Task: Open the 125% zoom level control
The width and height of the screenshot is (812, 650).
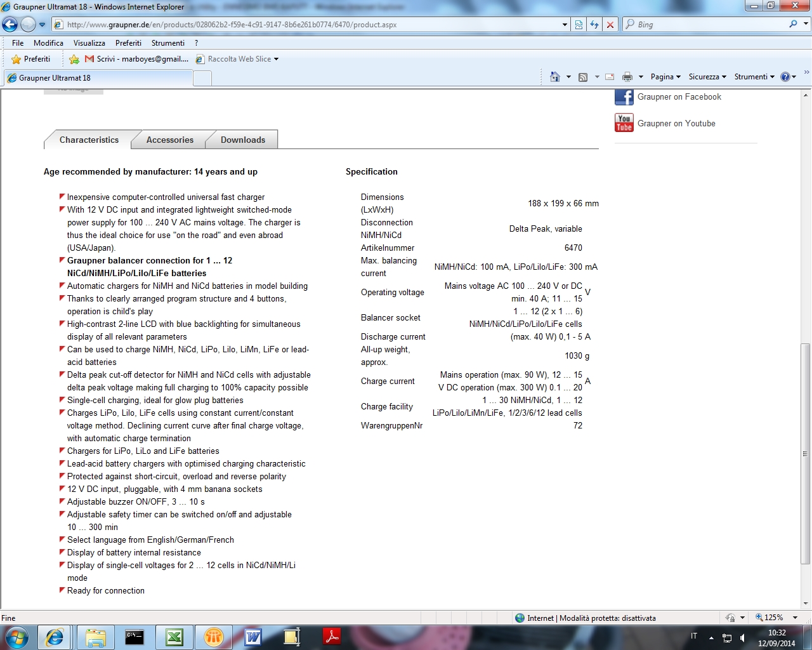Action: coord(775,618)
